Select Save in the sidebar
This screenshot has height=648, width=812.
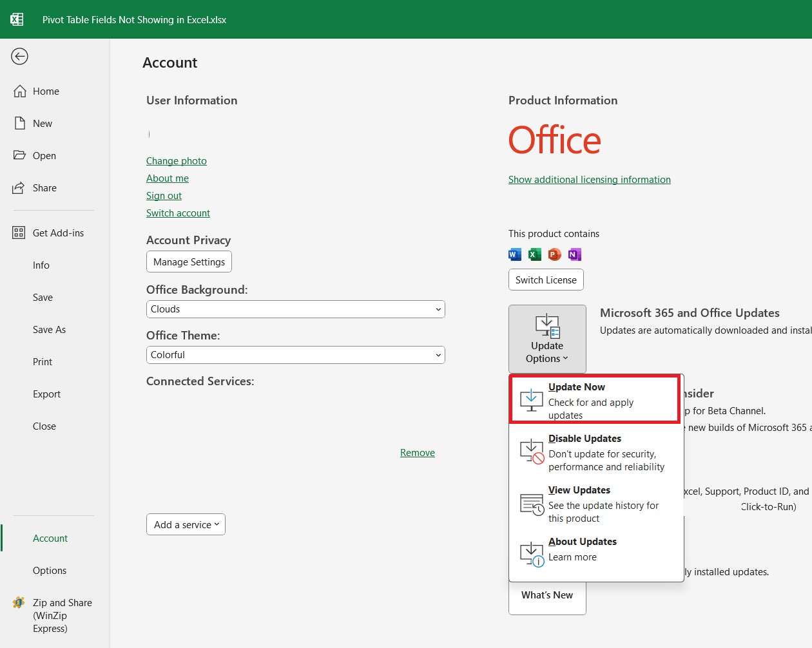43,298
